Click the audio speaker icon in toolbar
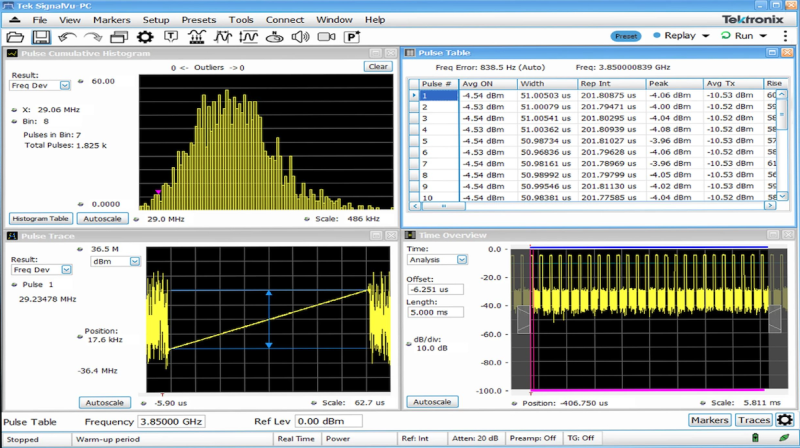Screen dimensions: 800x448 300,37
